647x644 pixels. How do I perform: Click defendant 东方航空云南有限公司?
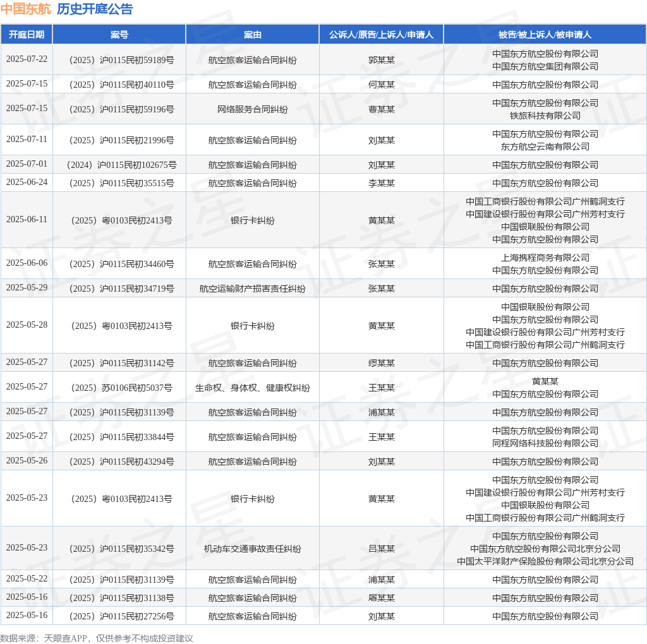coord(545,146)
